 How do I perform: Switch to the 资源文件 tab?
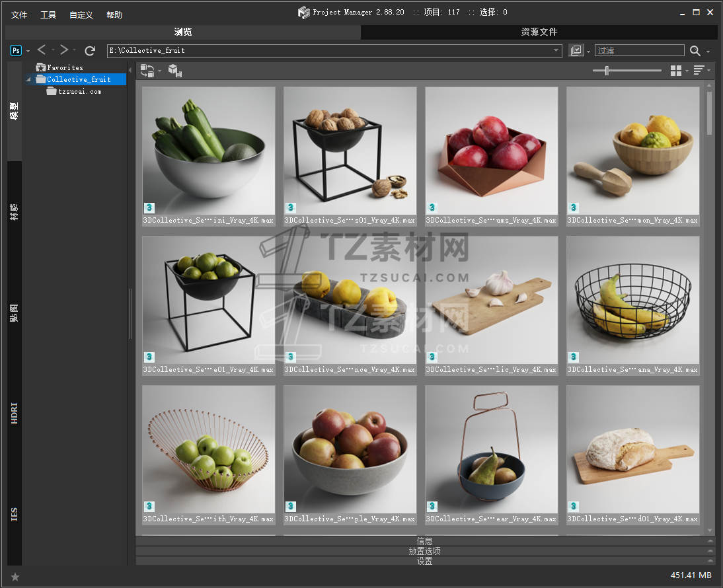pyautogui.click(x=539, y=32)
